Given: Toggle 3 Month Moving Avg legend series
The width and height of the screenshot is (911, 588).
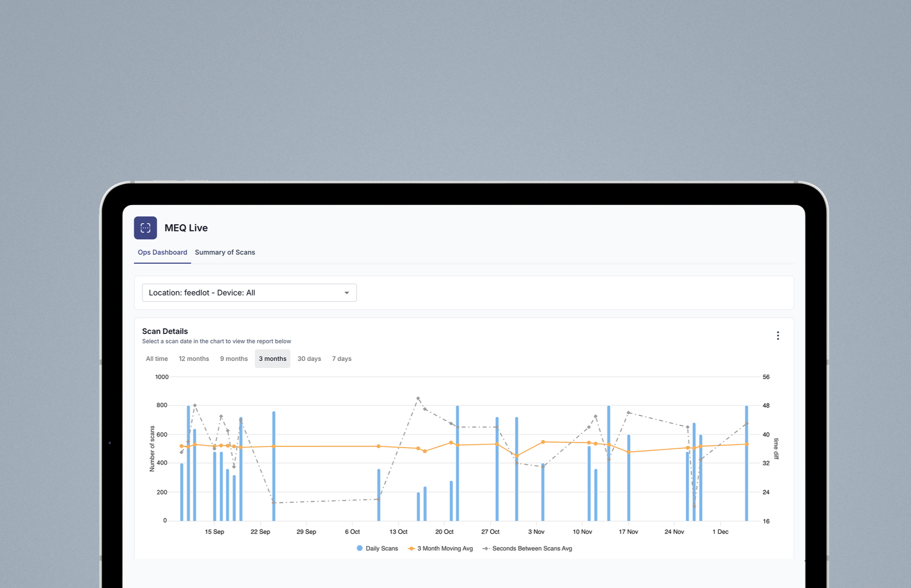Looking at the screenshot, I should [x=441, y=548].
